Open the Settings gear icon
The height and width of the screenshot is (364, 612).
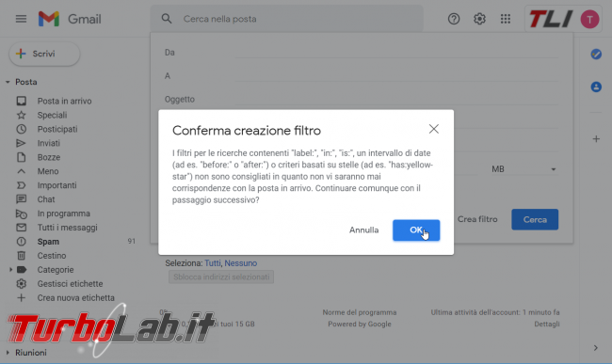point(479,19)
